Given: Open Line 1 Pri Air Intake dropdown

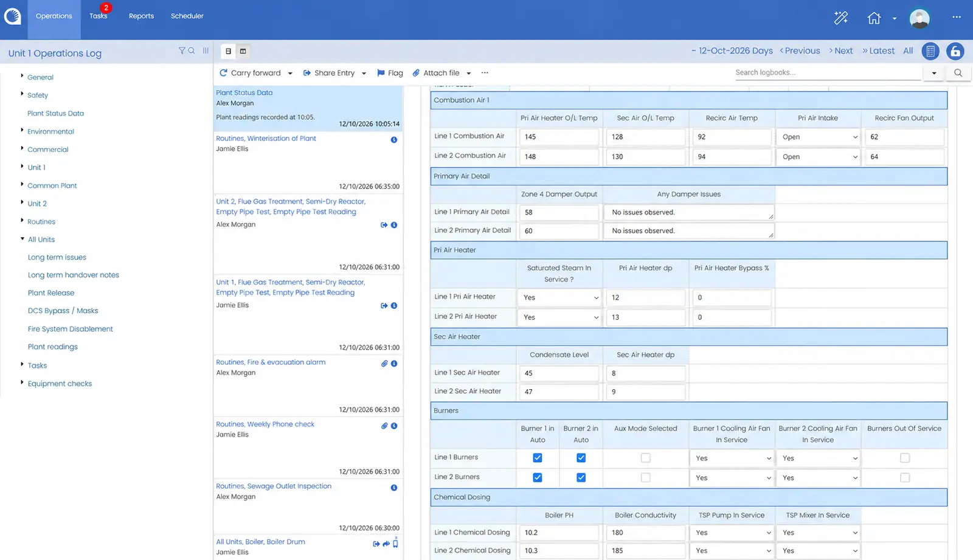Looking at the screenshot, I should pyautogui.click(x=819, y=137).
